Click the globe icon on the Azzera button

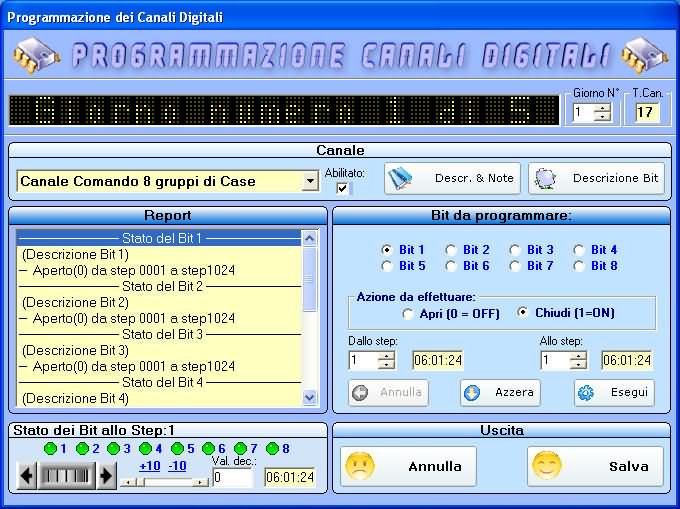tap(472, 393)
